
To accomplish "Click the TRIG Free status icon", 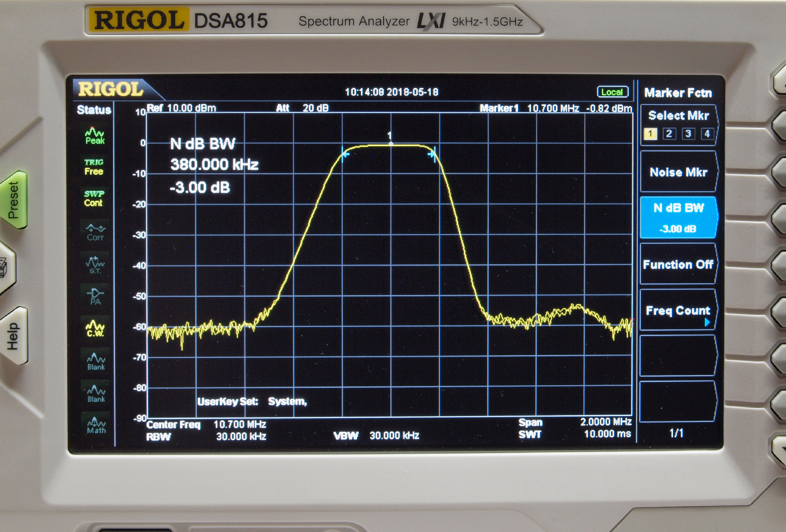I will tap(94, 167).
